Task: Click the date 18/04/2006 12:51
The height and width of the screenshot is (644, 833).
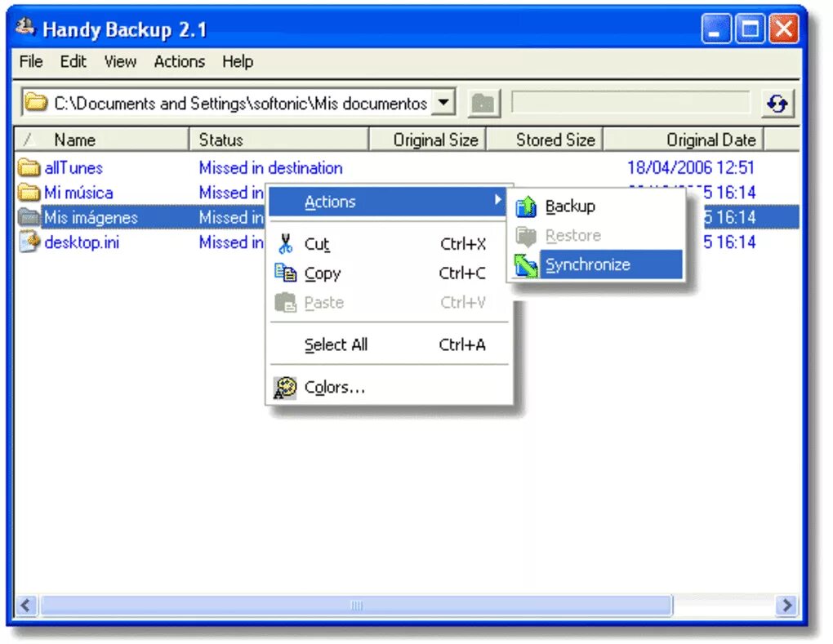Action: tap(691, 168)
